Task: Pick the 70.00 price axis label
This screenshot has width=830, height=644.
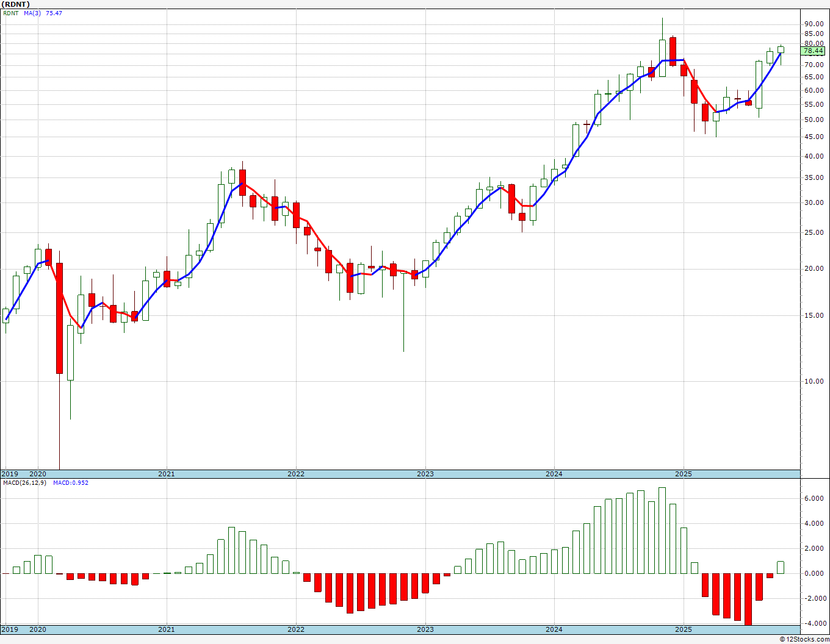Action: [814, 65]
